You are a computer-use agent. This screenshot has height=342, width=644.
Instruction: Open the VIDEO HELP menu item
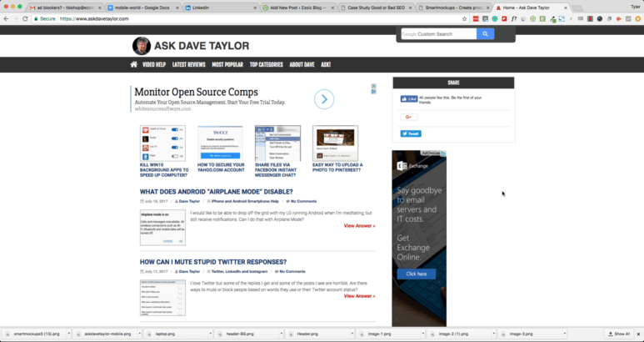(x=154, y=64)
